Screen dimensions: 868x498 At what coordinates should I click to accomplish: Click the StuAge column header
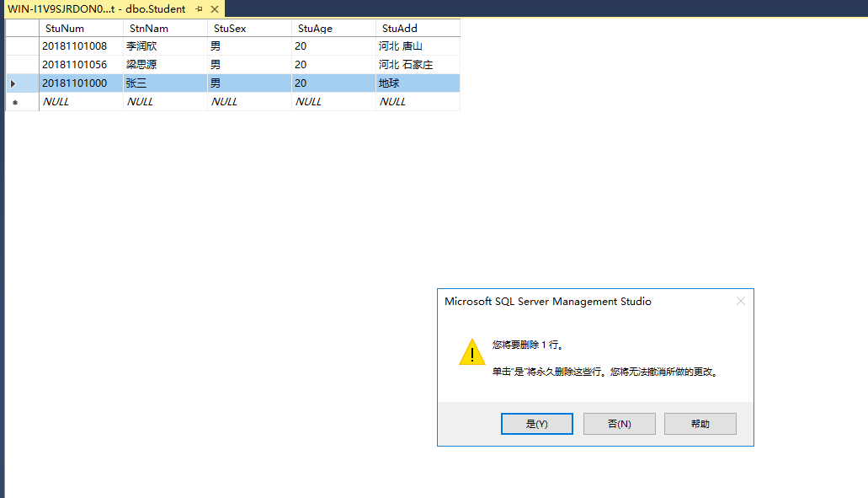point(333,29)
